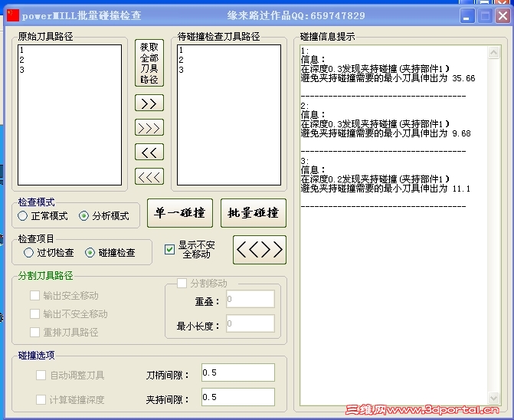
Task: Select the 分析模式 radio button
Action: coord(83,215)
